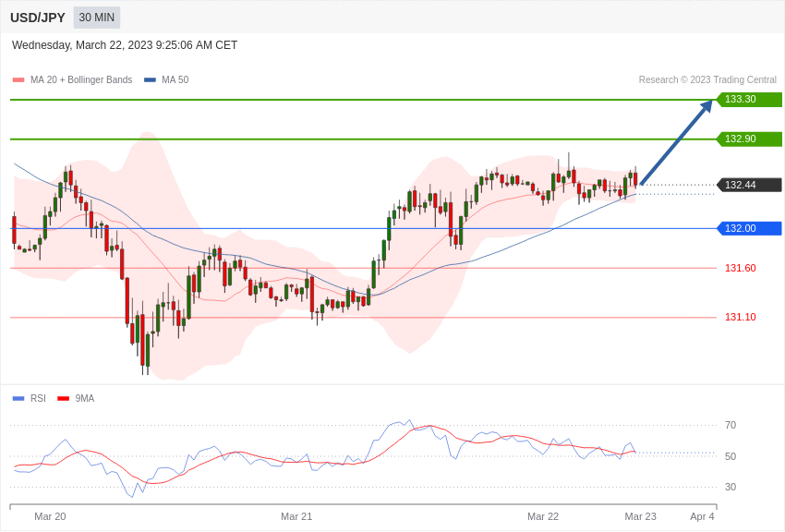The height and width of the screenshot is (532, 785).
Task: Click the 'Apr 4' date axis label
Action: pyautogui.click(x=703, y=516)
